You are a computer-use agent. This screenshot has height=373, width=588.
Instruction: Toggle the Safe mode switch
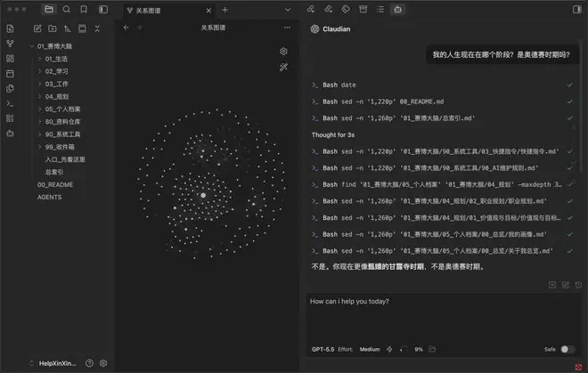tap(568, 349)
